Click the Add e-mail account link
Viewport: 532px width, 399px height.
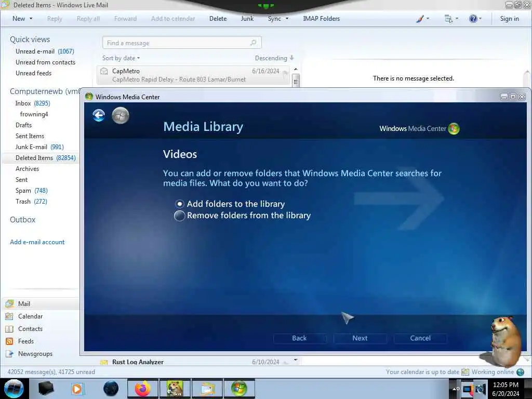coord(37,242)
